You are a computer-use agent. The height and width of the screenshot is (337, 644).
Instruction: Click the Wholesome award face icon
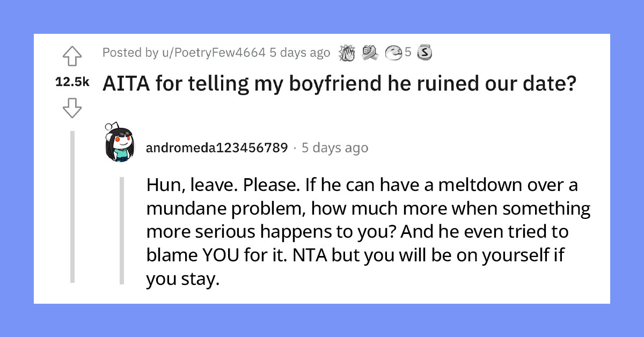point(393,53)
